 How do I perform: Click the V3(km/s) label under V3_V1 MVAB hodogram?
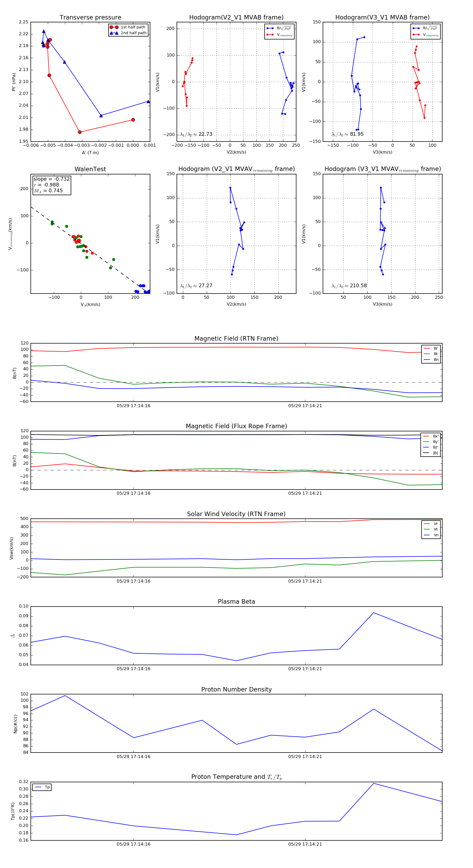pos(382,152)
